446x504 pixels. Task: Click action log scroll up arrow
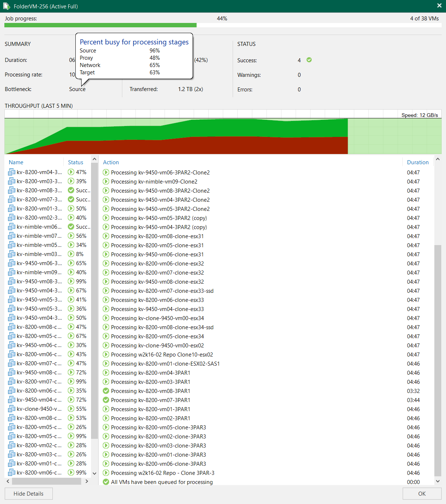(x=438, y=159)
